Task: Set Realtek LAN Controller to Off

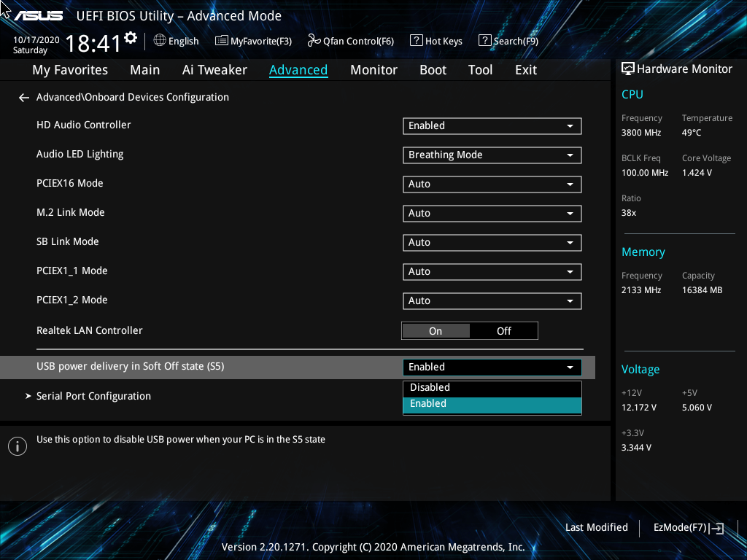Action: pyautogui.click(x=503, y=331)
